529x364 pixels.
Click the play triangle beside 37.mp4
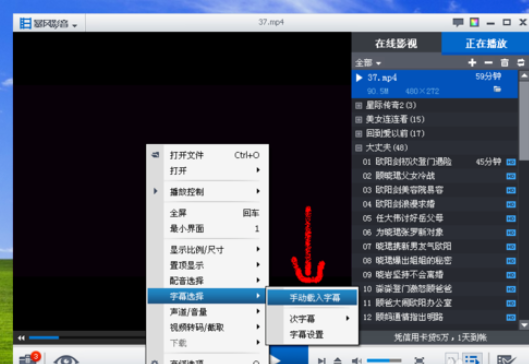(x=359, y=78)
